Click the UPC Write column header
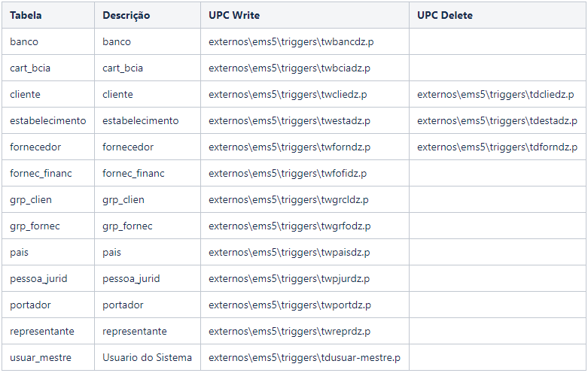588x373 pixels. [304, 15]
